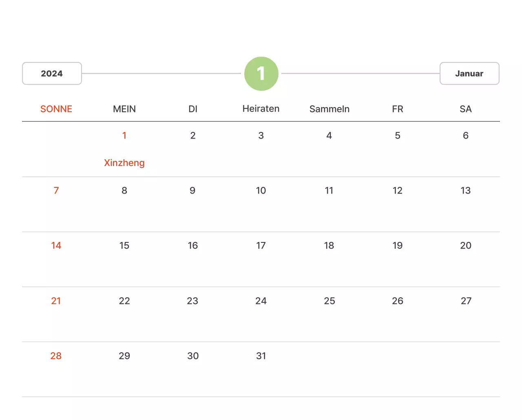Select the Heiraten weekday header

[x=261, y=109]
